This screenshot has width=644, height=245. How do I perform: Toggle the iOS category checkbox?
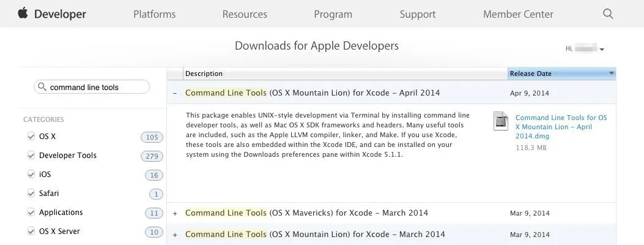click(x=31, y=175)
